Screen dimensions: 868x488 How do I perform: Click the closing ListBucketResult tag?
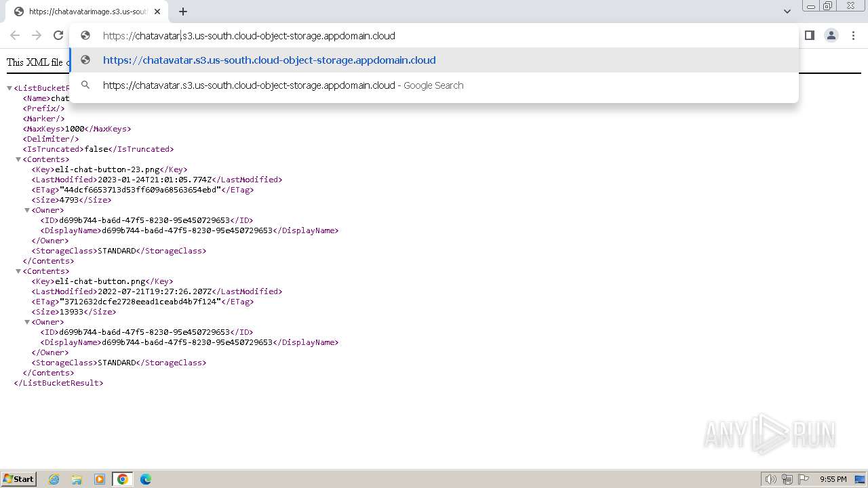point(58,383)
